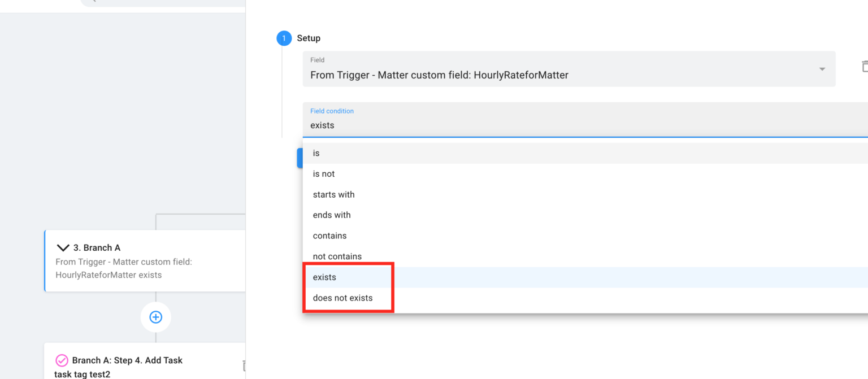868x379 pixels.
Task: Click the pink checkmark icon on Step 4
Action: point(62,360)
